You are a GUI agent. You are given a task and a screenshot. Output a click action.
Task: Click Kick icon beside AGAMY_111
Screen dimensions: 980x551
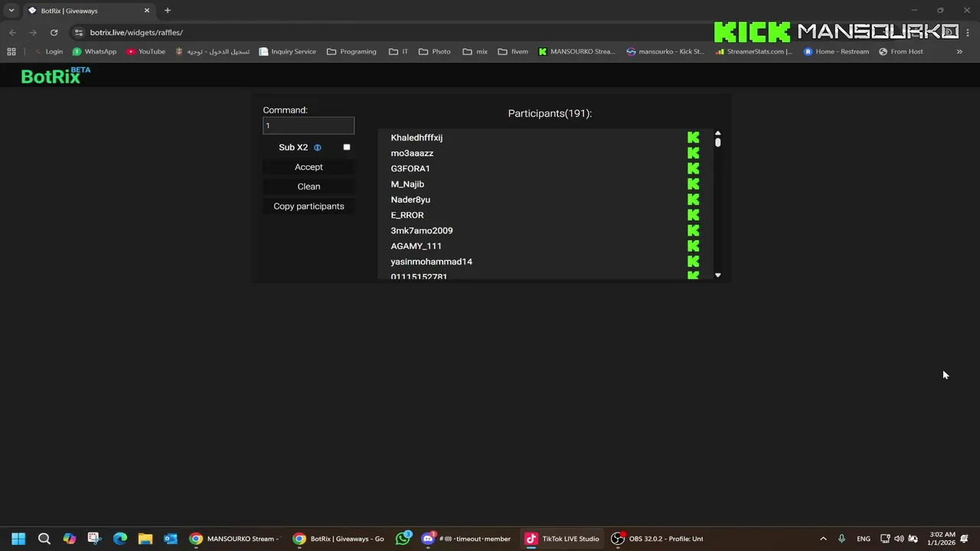(694, 246)
